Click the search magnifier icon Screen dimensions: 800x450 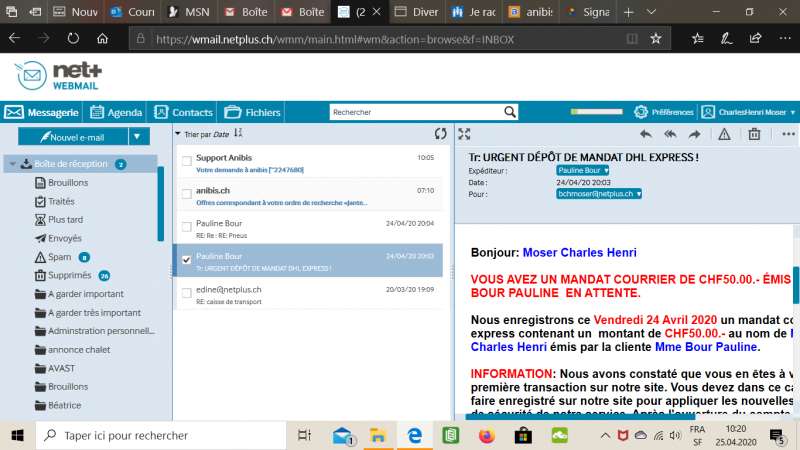[509, 112]
